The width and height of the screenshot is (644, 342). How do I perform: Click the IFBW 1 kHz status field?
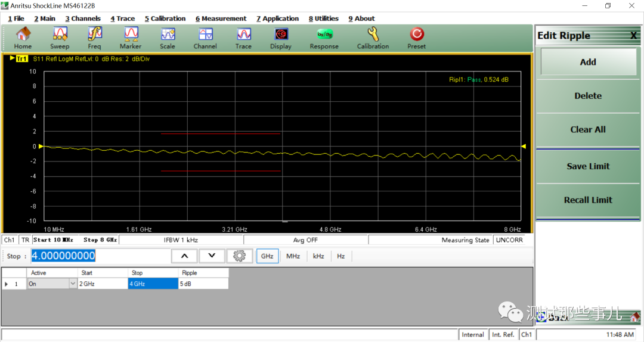pyautogui.click(x=181, y=240)
